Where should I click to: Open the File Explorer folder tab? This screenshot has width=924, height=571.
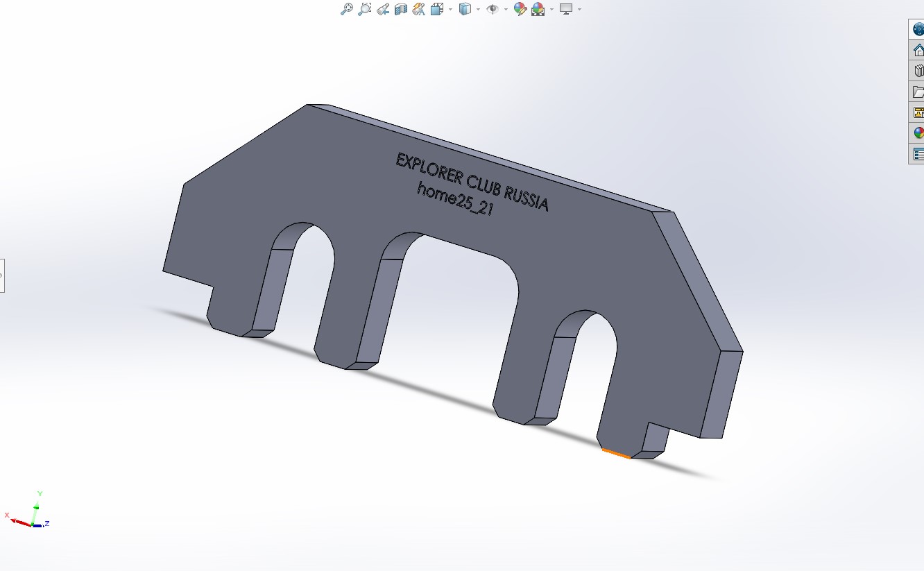pyautogui.click(x=917, y=92)
